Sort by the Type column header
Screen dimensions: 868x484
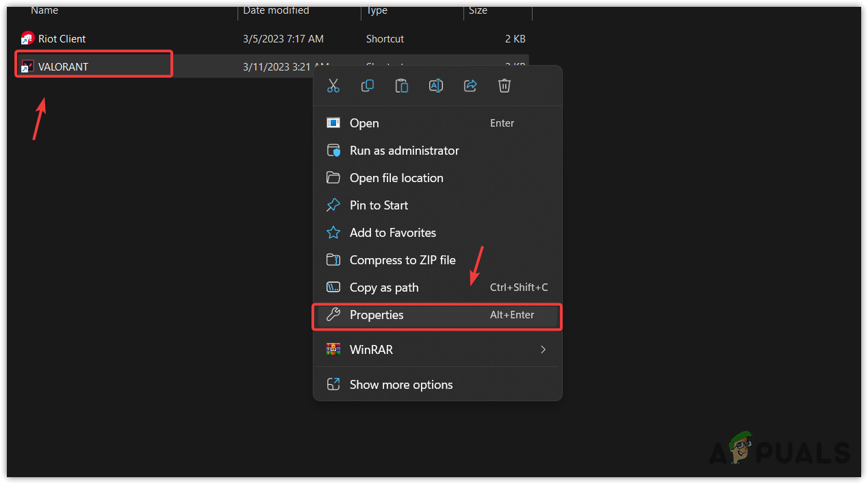pos(376,10)
